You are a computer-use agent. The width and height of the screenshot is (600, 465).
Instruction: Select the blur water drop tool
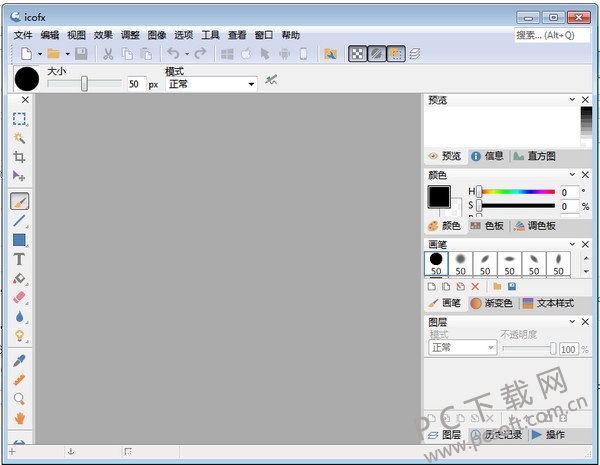[19, 317]
